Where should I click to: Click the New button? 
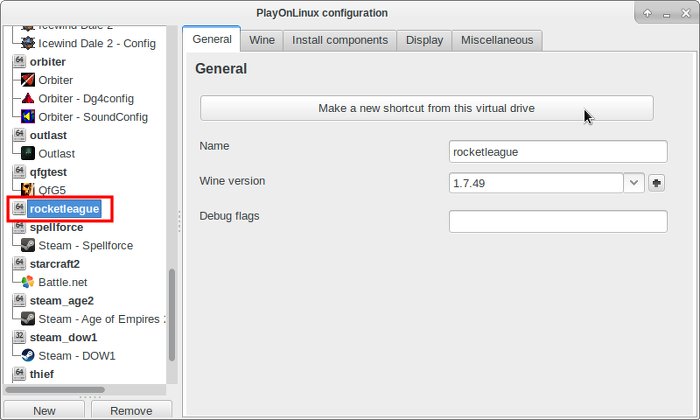click(x=44, y=410)
